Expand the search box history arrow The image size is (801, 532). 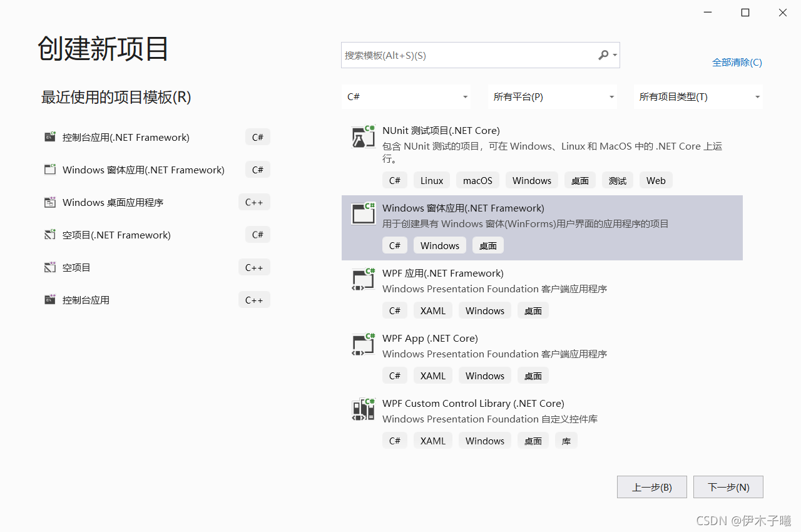[615, 55]
